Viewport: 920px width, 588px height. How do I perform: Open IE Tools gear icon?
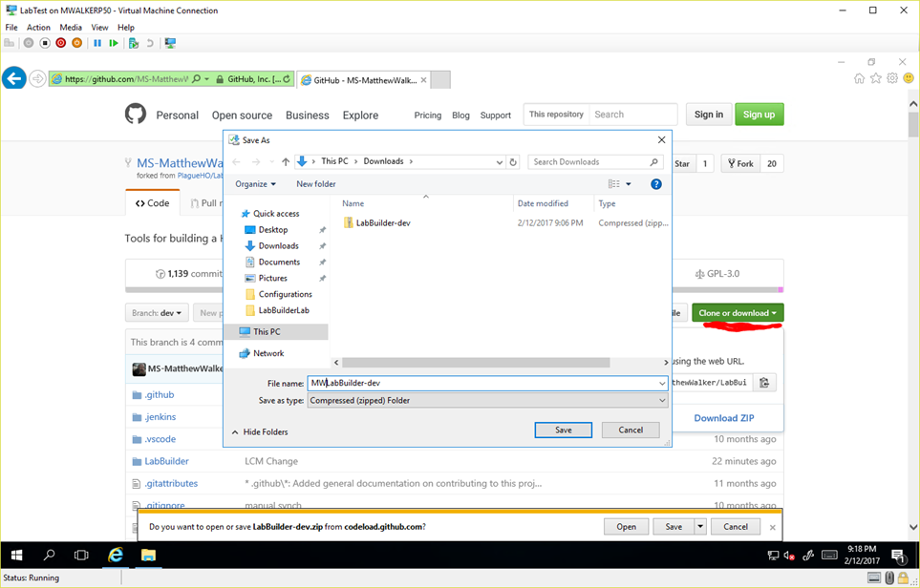click(x=892, y=78)
